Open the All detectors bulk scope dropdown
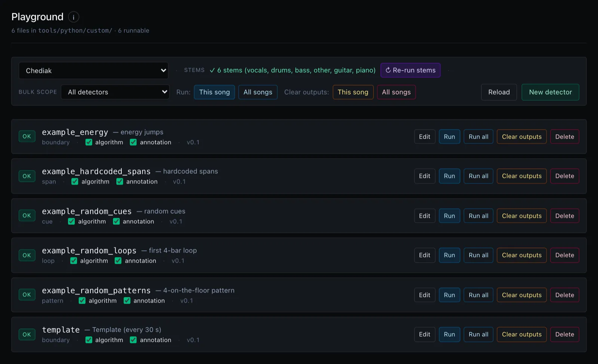Image resolution: width=598 pixels, height=364 pixels. pos(115,92)
